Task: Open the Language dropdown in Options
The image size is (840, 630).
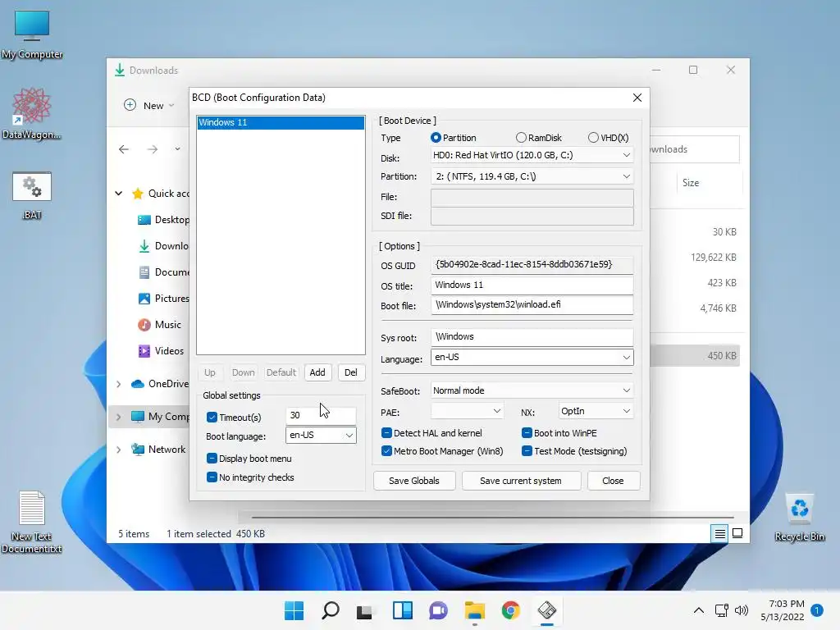Action: (532, 358)
